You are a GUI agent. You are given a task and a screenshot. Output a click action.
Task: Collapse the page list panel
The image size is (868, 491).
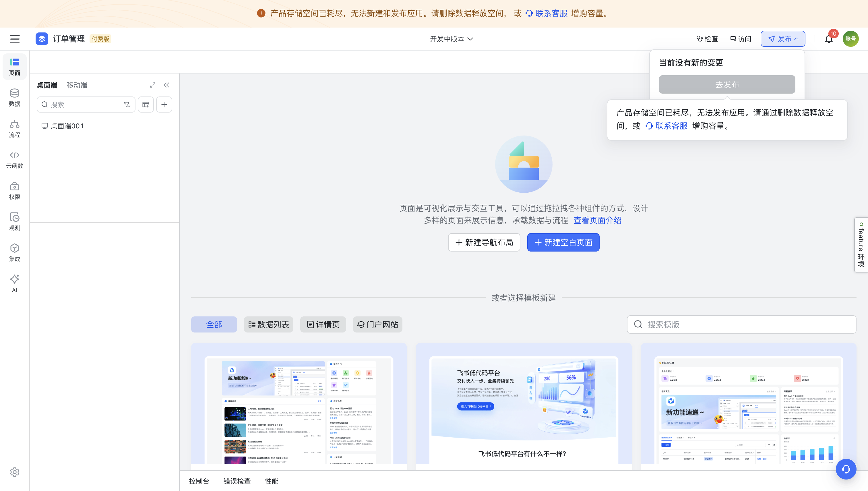click(166, 85)
